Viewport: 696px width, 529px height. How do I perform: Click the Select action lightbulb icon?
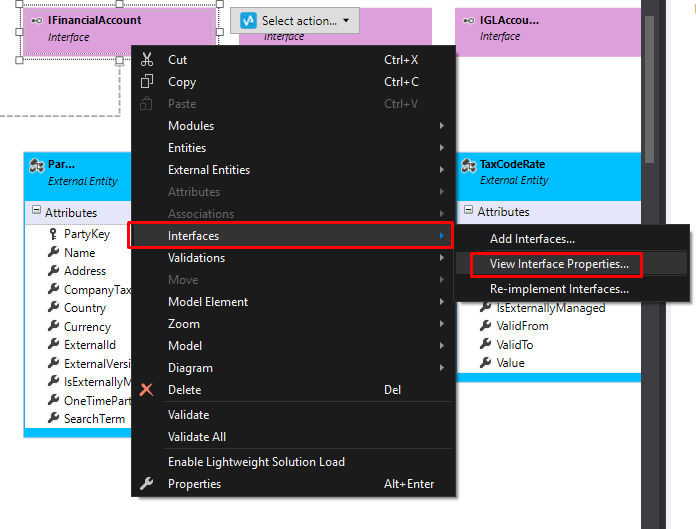(x=248, y=20)
